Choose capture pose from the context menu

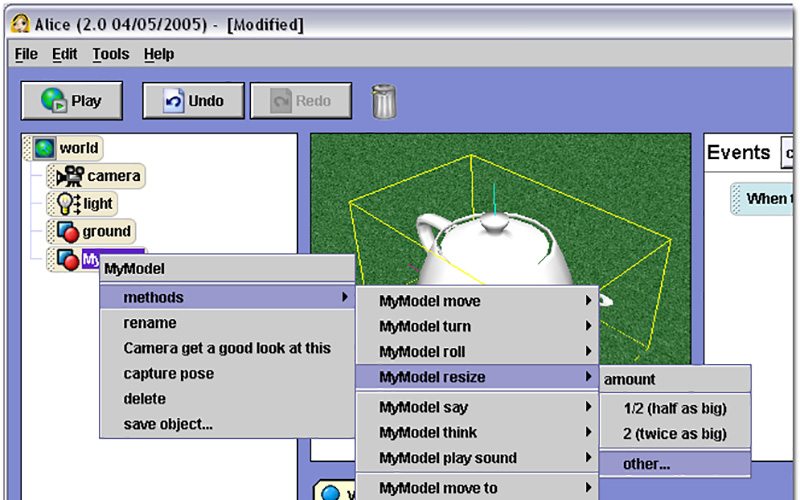(227, 373)
